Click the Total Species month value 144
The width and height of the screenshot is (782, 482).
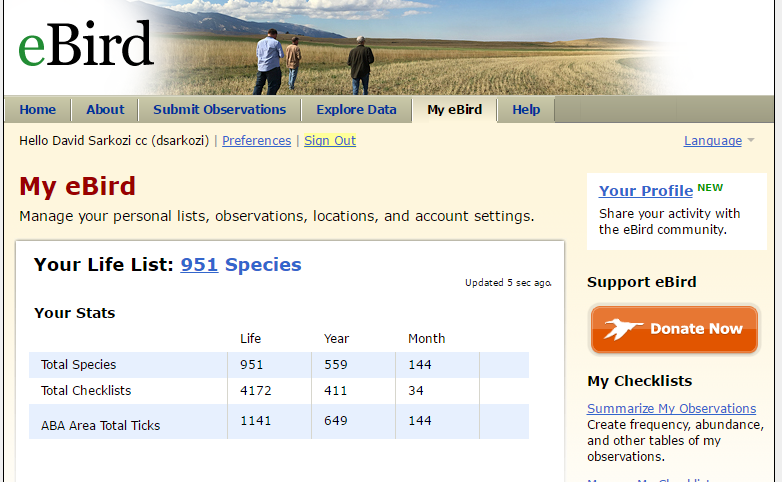(420, 365)
